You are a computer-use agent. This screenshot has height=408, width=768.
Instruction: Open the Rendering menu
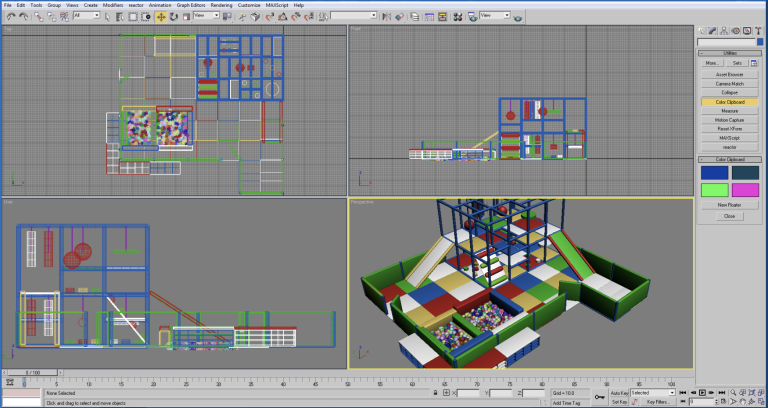[221, 5]
